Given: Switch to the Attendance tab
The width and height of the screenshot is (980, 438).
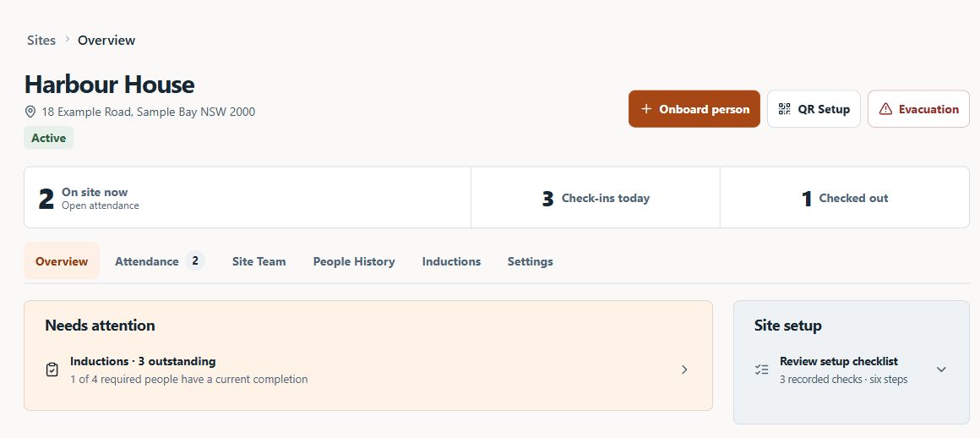Looking at the screenshot, I should pyautogui.click(x=160, y=261).
